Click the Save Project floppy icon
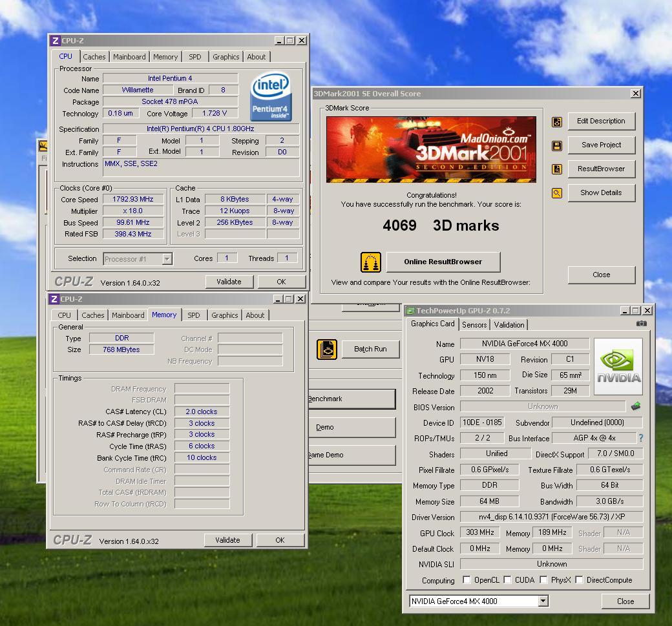Image resolution: width=672 pixels, height=626 pixels. click(557, 146)
